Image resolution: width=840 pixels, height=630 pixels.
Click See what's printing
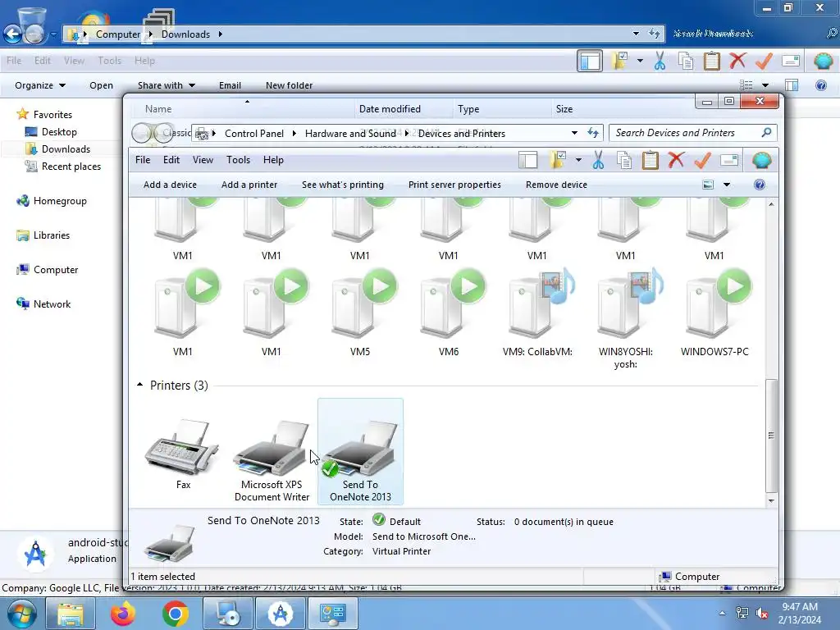(x=343, y=185)
